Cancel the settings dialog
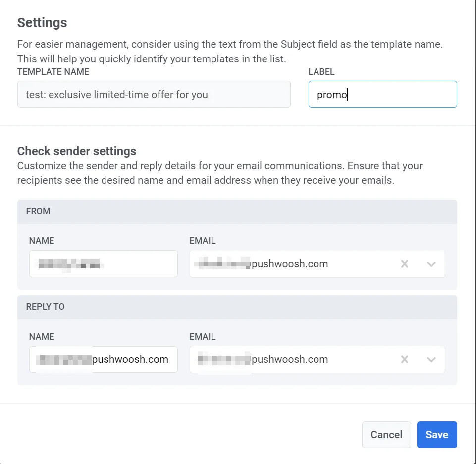 point(386,434)
